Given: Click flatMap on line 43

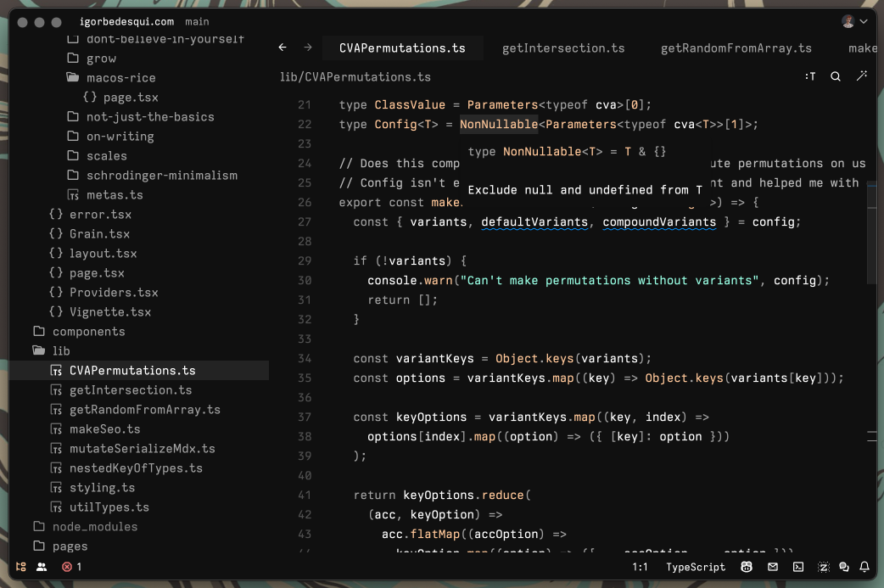Looking at the screenshot, I should point(434,534).
